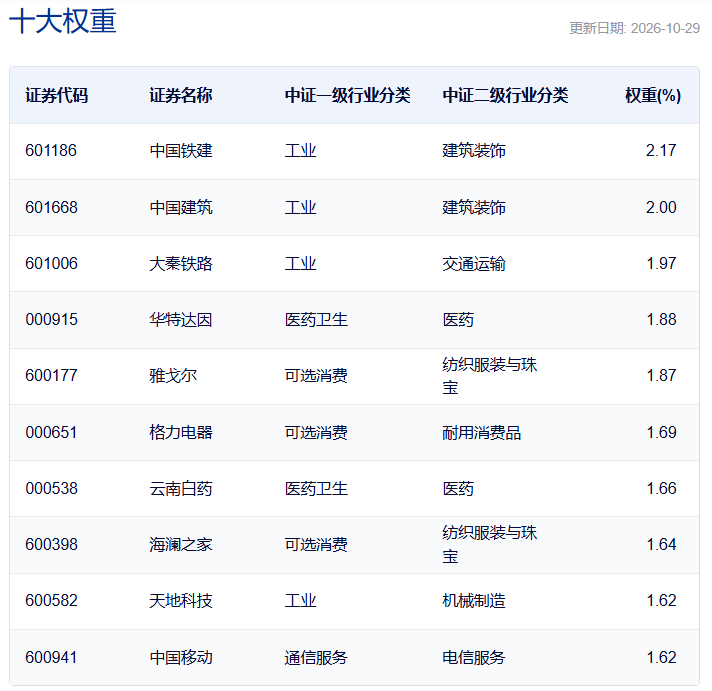Click the update date 2026-10-29
Image resolution: width=712 pixels, height=691 pixels.
(665, 28)
